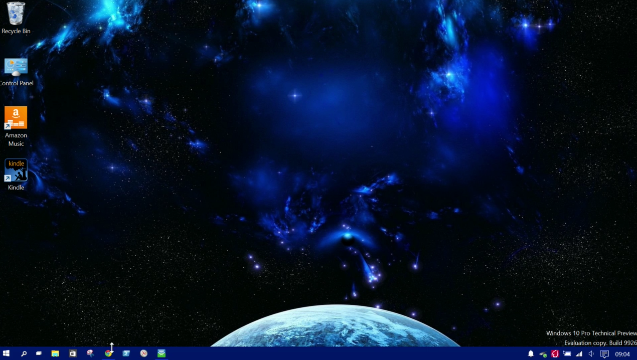
Task: Click the 09:04 system clock
Action: (622, 354)
